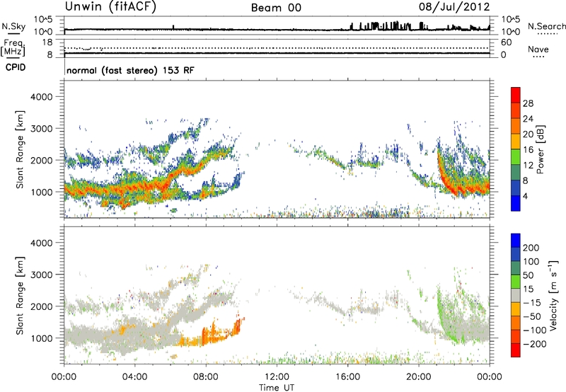This screenshot has width=566, height=392.
Task: Click the "20:00" time tick label
Action: (x=418, y=377)
